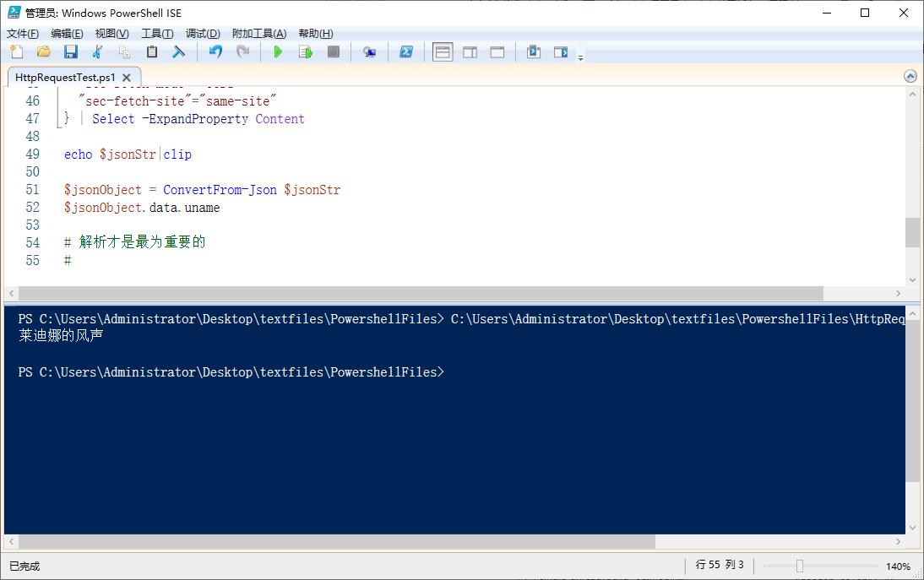Clear the console pane icon

[179, 52]
